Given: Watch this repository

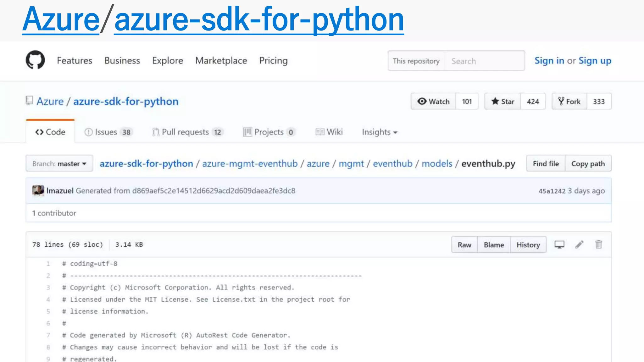Looking at the screenshot, I should click(x=433, y=101).
